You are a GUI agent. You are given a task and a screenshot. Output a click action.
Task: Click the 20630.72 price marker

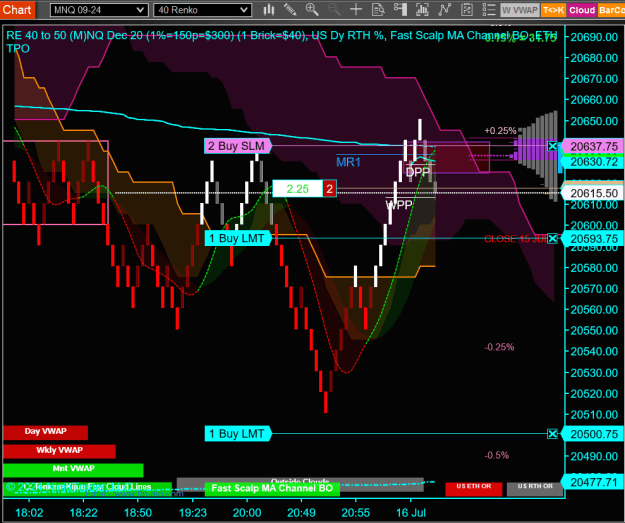coord(593,162)
